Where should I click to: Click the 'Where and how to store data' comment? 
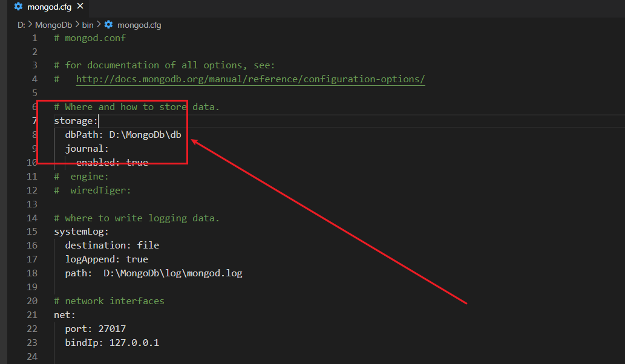137,107
